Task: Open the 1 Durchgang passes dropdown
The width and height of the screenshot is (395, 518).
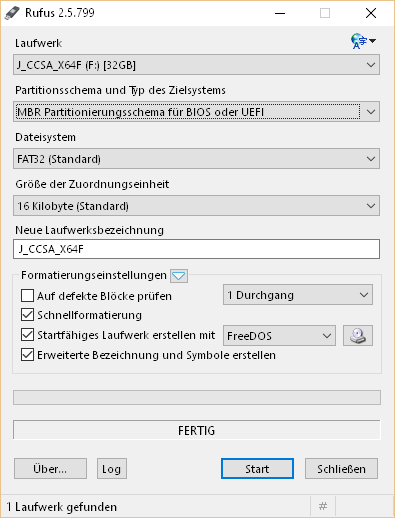Action: (298, 295)
